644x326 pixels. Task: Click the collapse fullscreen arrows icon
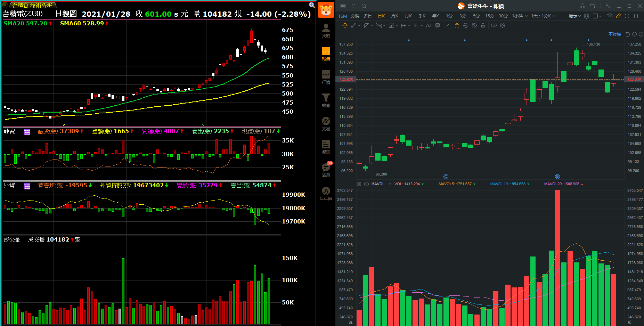click(627, 16)
